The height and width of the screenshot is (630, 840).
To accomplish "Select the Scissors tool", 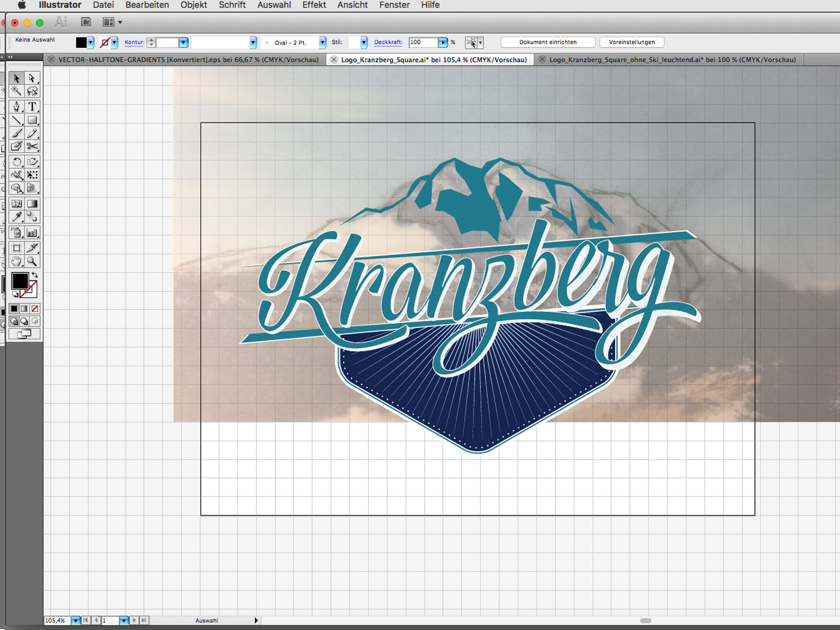I will coord(32,146).
